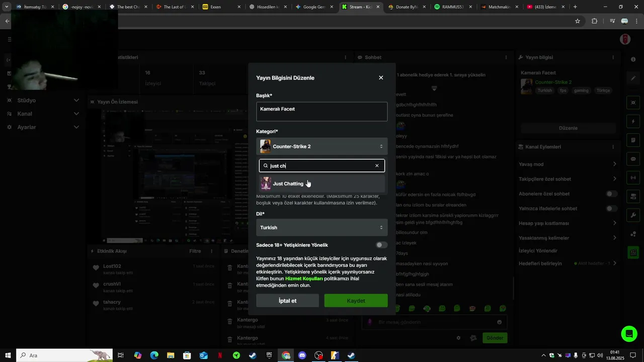Switch to the Exxen browser tab
This screenshot has height=362, width=644.
pos(218,7)
